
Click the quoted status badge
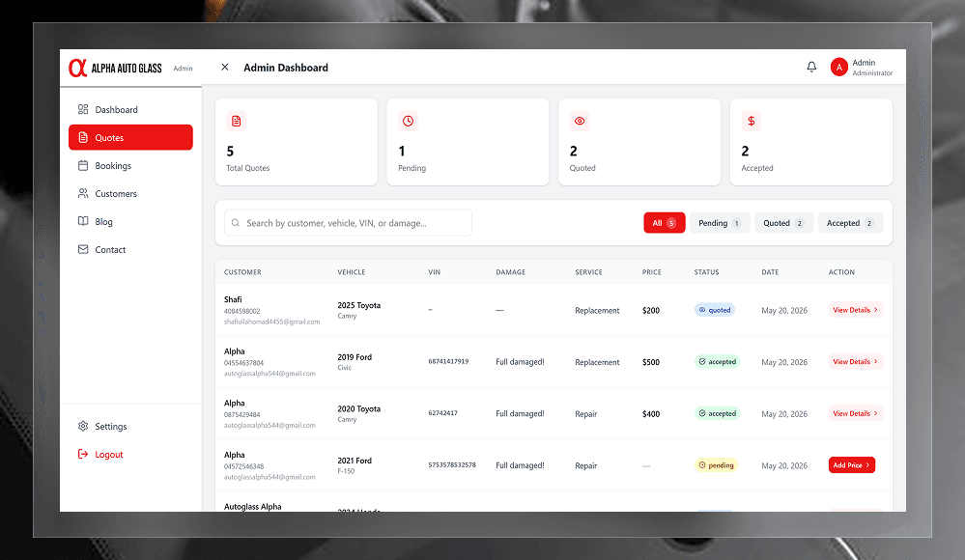point(715,310)
